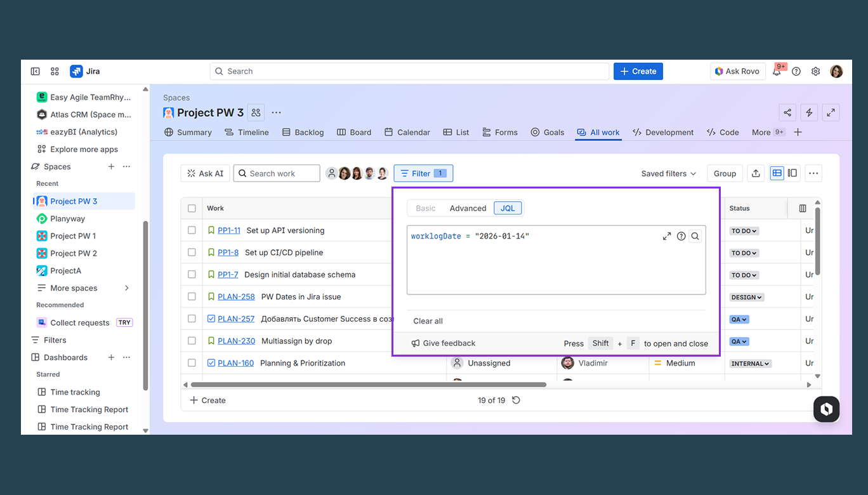Select the Basic tab in the filter panel

[425, 208]
